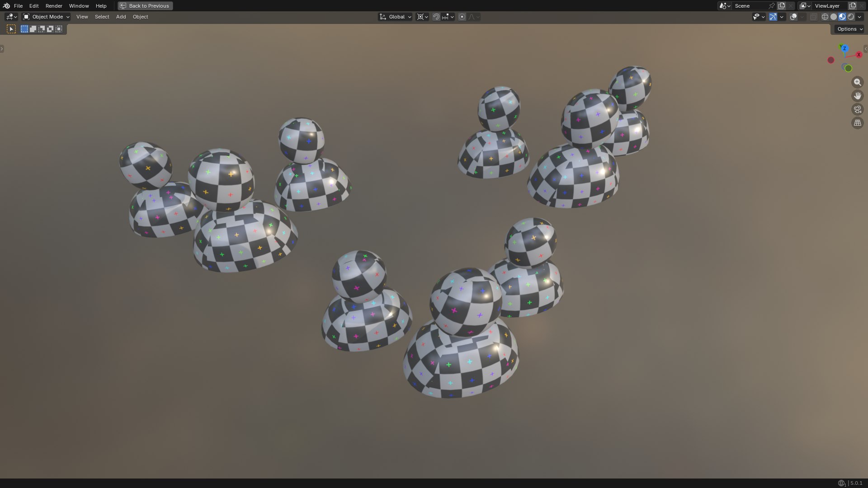Toggle show gizmos button

773,17
